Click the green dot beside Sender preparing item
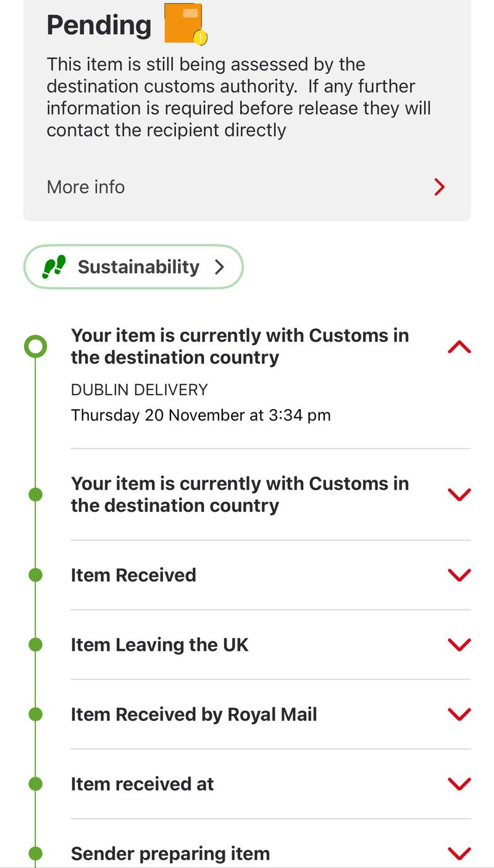This screenshot has width=494, height=868. (36, 853)
